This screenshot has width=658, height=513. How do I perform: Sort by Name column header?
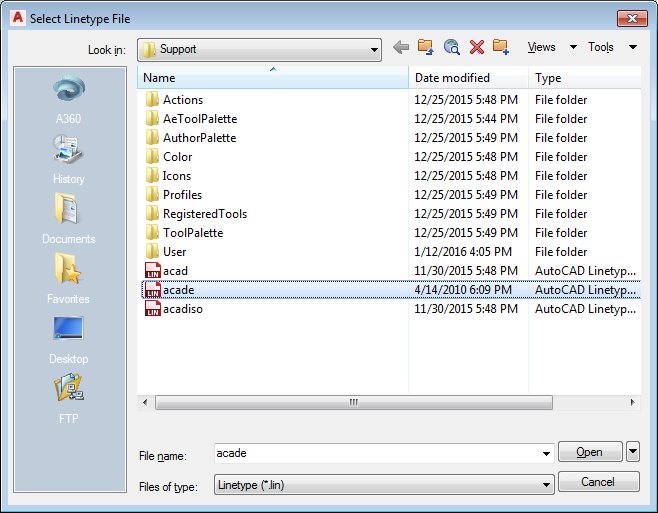273,78
